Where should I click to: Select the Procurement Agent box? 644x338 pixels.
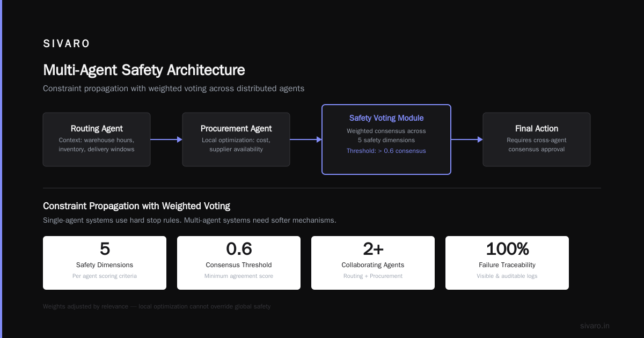[x=236, y=139]
